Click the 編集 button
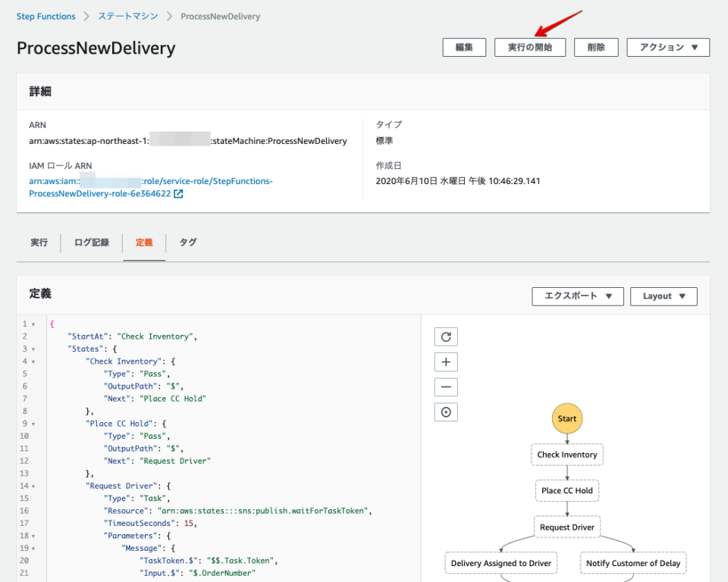The height and width of the screenshot is (582, 728). click(x=464, y=47)
